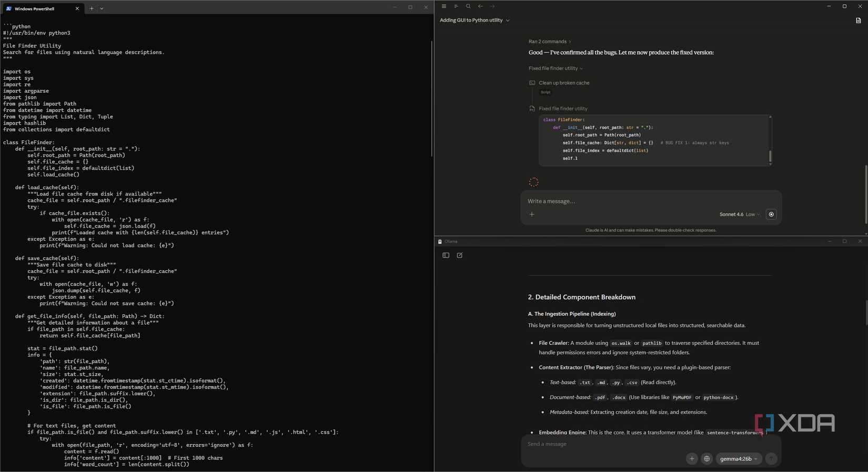
Task: Focus the Ollama 'Send a message' field
Action: 651,444
